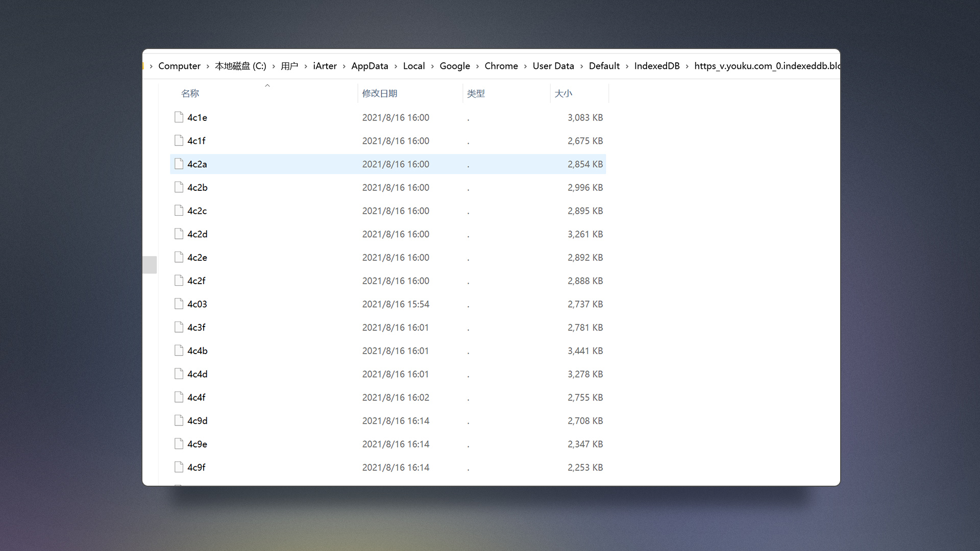Image resolution: width=980 pixels, height=551 pixels.
Task: Click the file icon next to 4c9f
Action: (179, 467)
